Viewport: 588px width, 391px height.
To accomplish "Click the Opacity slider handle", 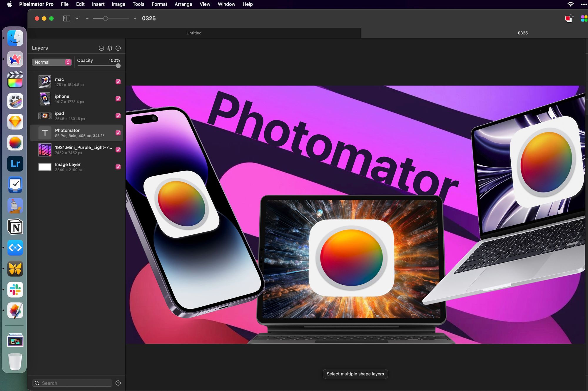I will (x=118, y=66).
